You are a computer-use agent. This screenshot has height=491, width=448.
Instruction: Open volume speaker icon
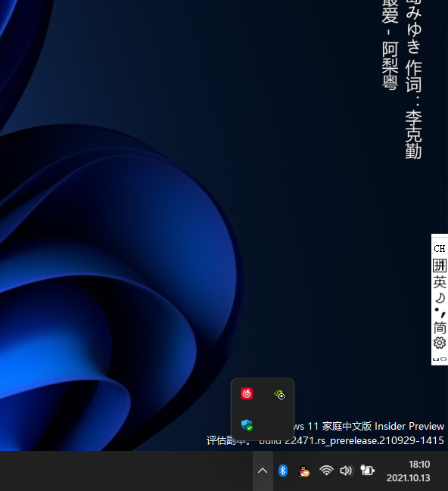346,471
